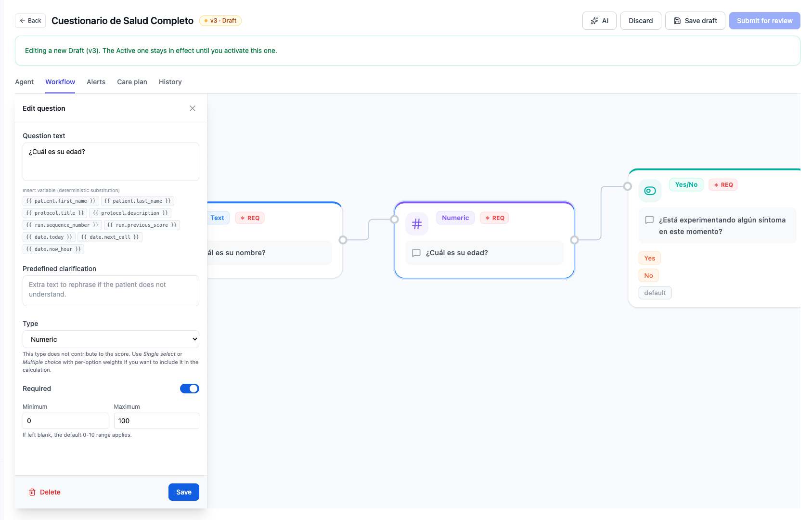Discard the draft changes
The width and height of the screenshot is (812, 520).
coord(641,21)
